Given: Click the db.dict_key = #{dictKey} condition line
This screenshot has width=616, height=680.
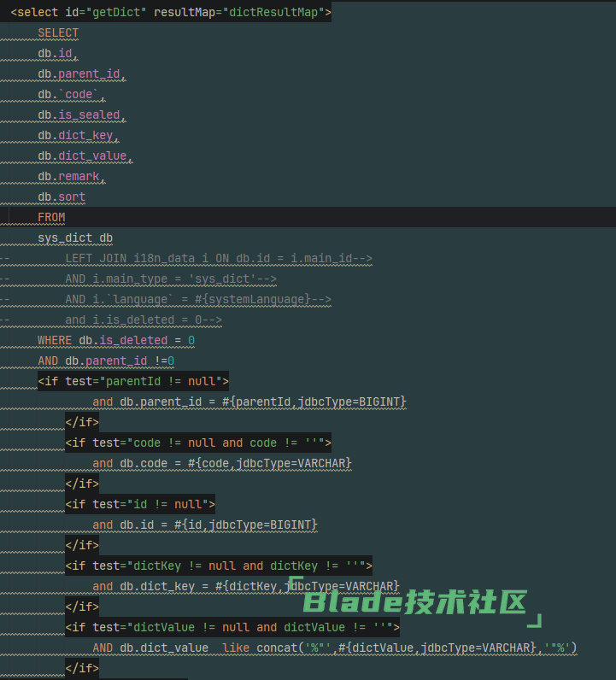Looking at the screenshot, I should (246, 586).
